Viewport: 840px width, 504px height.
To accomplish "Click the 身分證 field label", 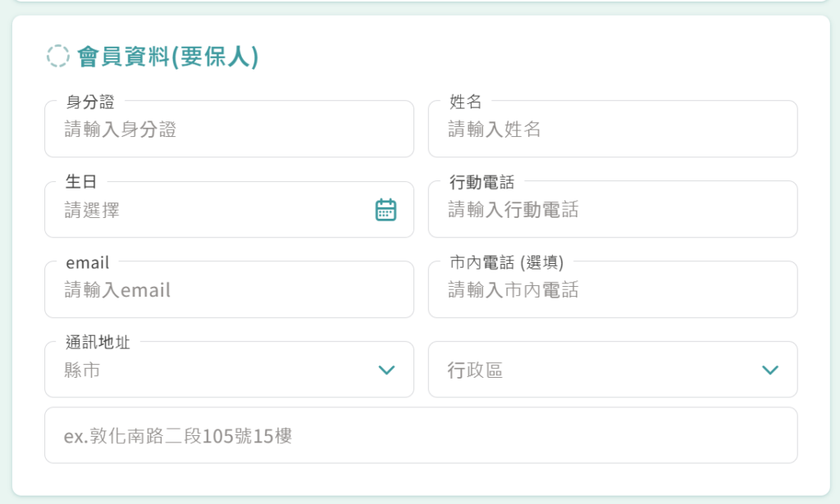I will [90, 102].
